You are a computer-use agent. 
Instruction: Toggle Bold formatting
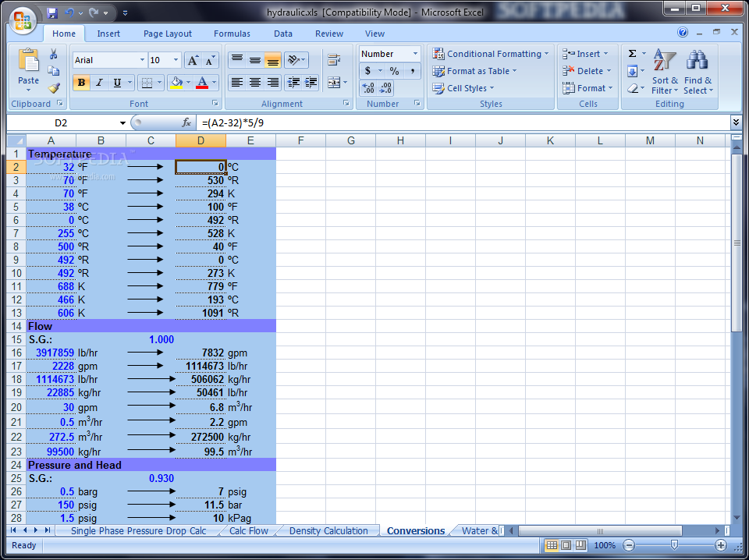81,83
